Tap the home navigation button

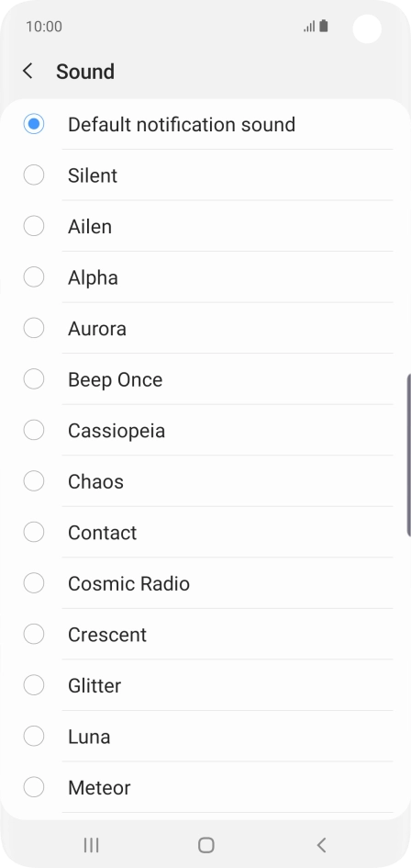click(x=205, y=845)
